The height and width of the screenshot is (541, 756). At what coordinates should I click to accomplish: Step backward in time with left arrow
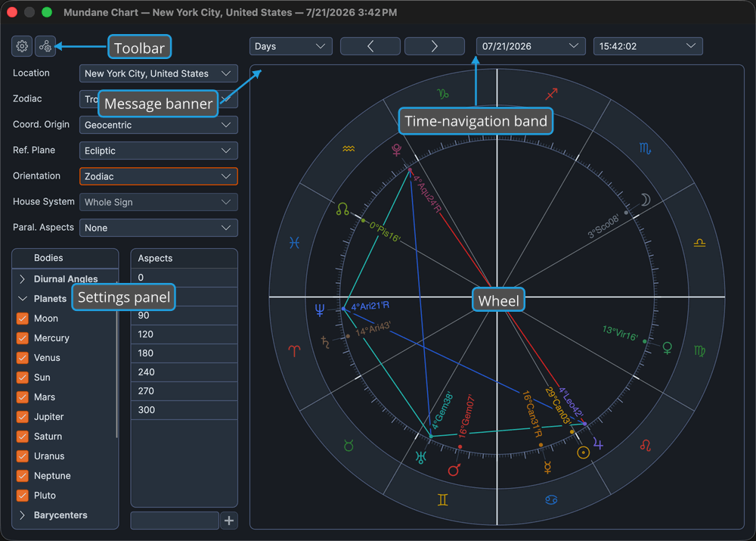point(370,46)
